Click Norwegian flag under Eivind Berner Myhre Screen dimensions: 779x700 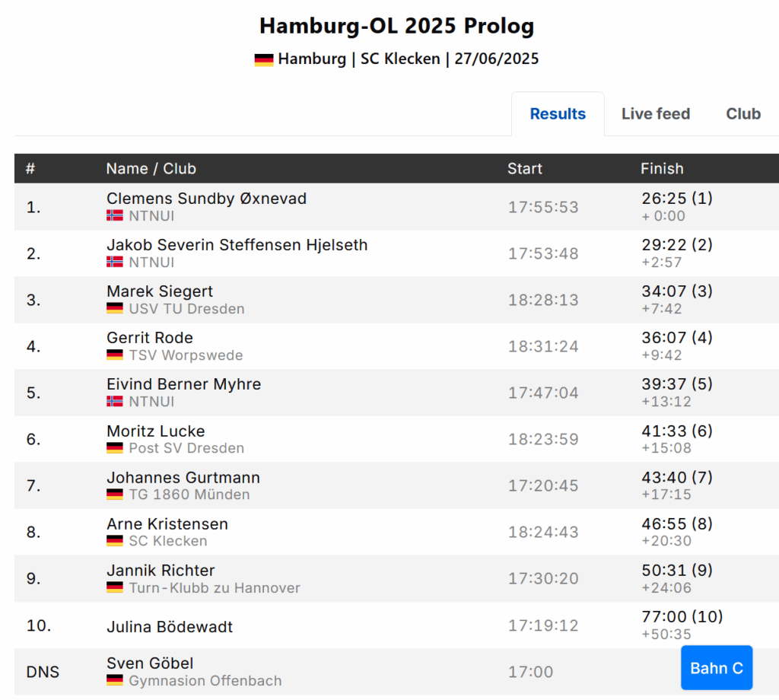[115, 402]
